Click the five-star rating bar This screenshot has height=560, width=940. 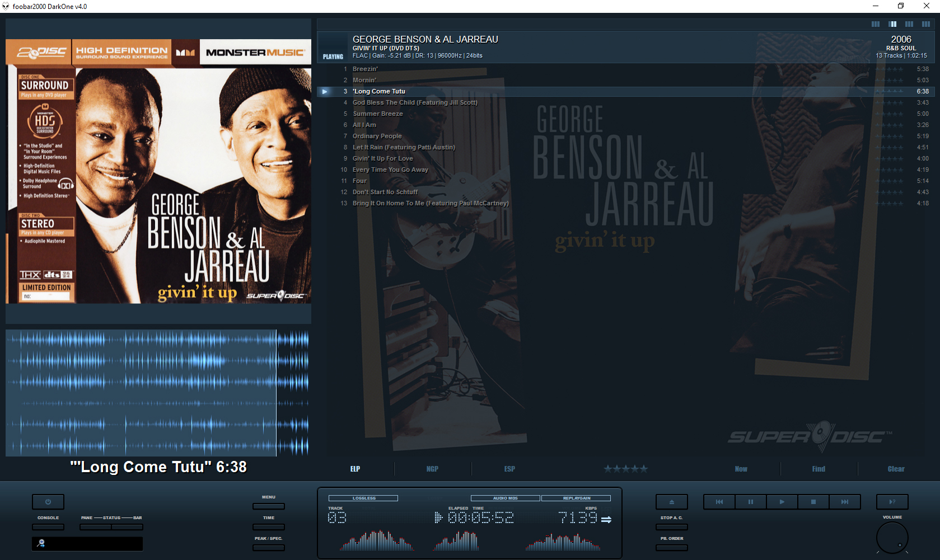click(625, 469)
